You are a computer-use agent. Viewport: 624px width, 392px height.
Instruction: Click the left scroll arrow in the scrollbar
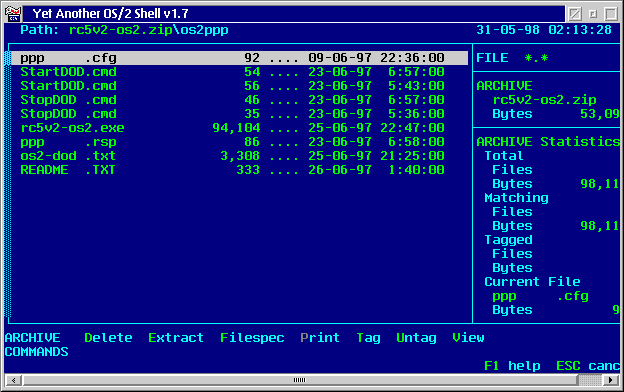click(14, 380)
